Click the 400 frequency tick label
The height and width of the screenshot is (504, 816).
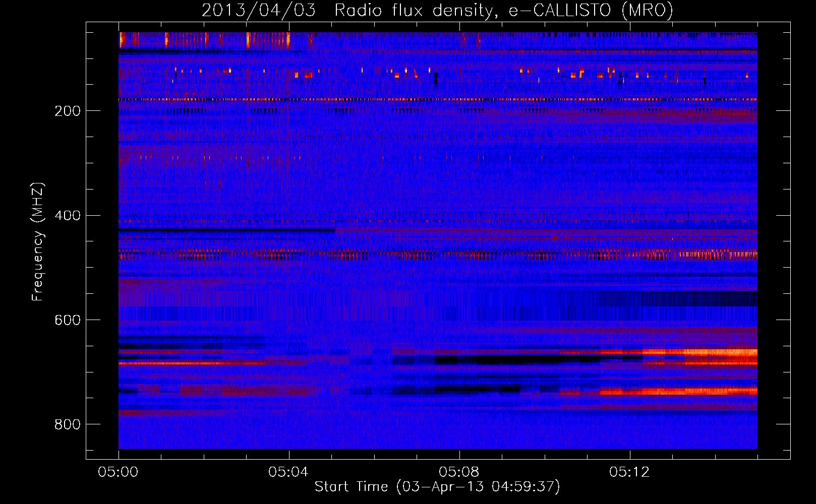(68, 216)
